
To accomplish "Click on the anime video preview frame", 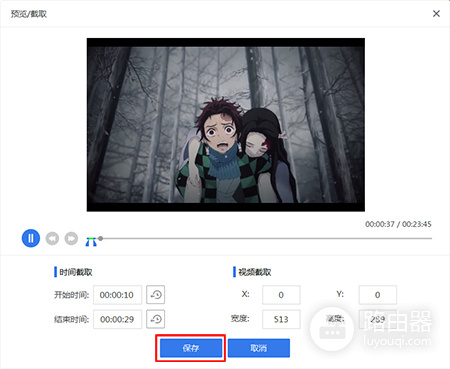I will point(226,125).
